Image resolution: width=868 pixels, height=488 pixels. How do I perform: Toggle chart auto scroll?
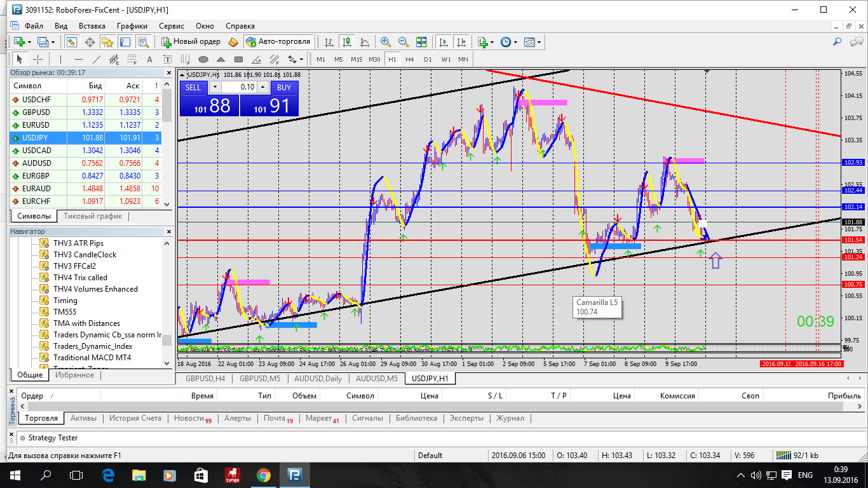[x=443, y=42]
